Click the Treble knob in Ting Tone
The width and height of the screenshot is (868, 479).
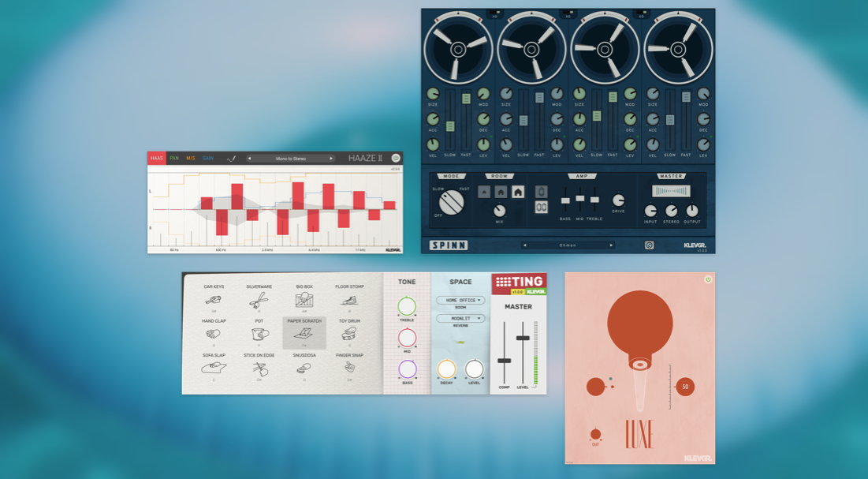click(x=407, y=307)
